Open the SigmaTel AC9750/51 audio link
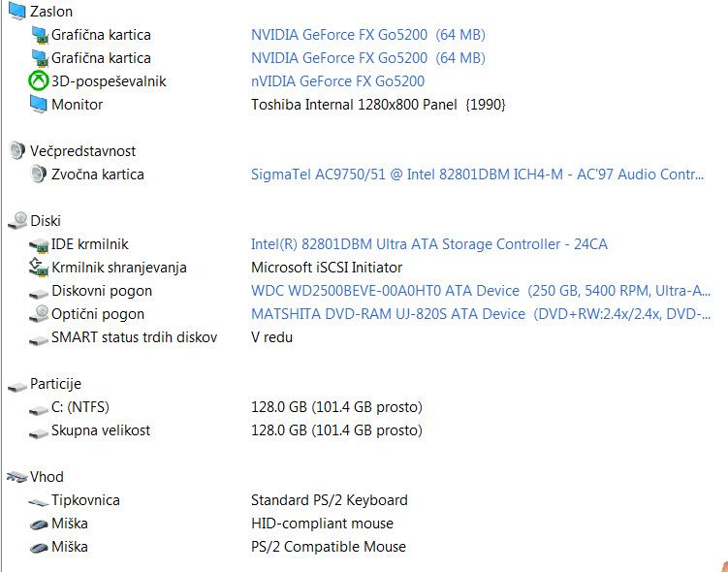Screen dimensions: 728x572 click(477, 175)
